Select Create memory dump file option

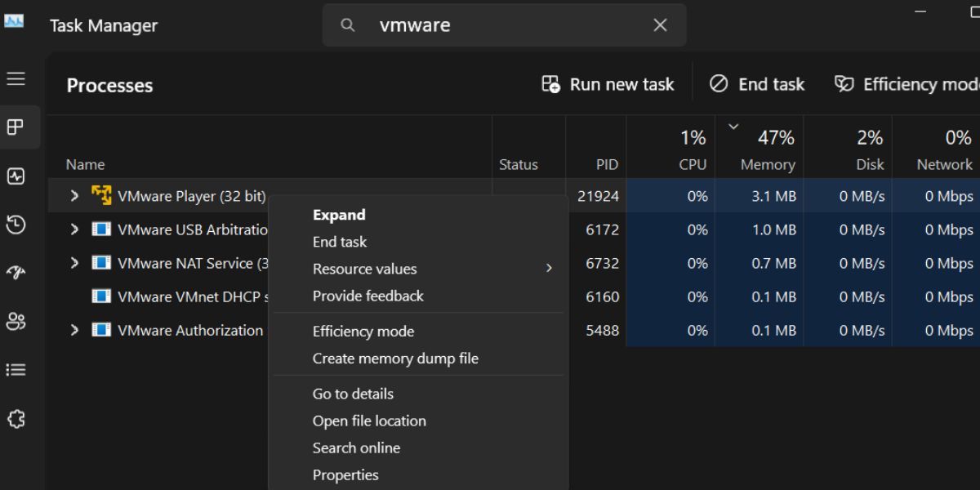pos(395,359)
